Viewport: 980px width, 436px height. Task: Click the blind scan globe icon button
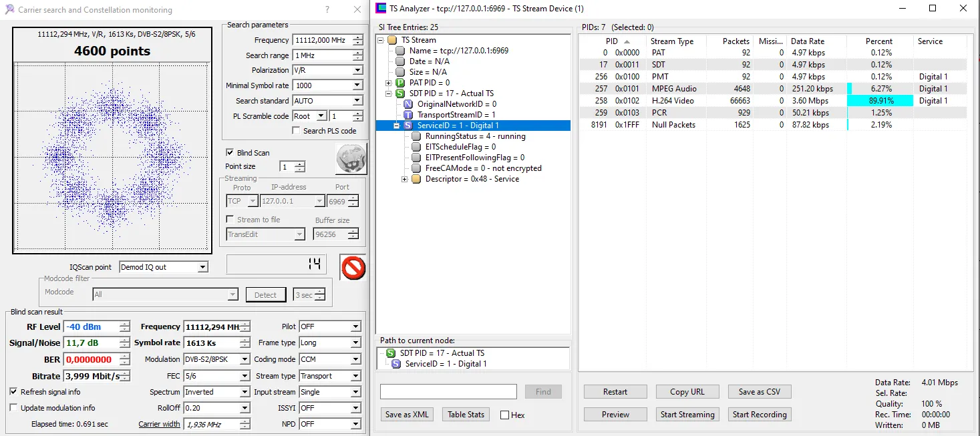[351, 159]
